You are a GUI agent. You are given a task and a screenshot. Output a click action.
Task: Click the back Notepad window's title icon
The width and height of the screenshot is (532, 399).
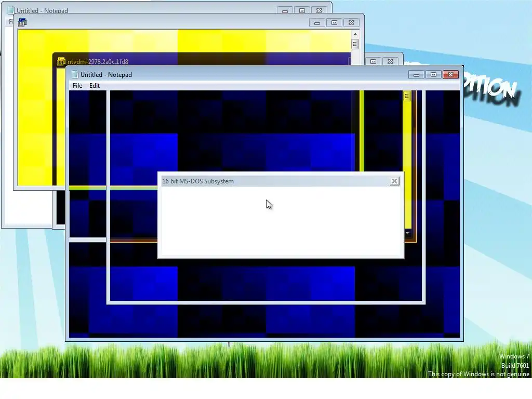11,10
